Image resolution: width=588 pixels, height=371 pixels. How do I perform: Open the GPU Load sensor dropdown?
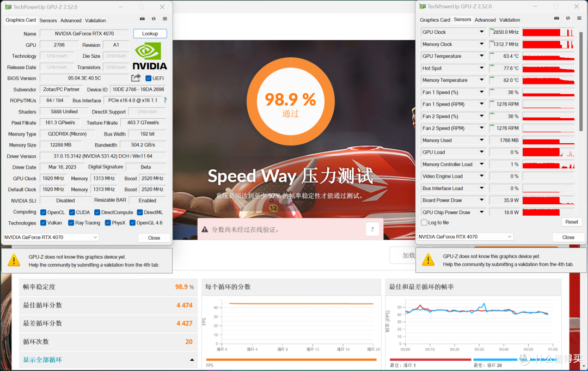pos(481,152)
